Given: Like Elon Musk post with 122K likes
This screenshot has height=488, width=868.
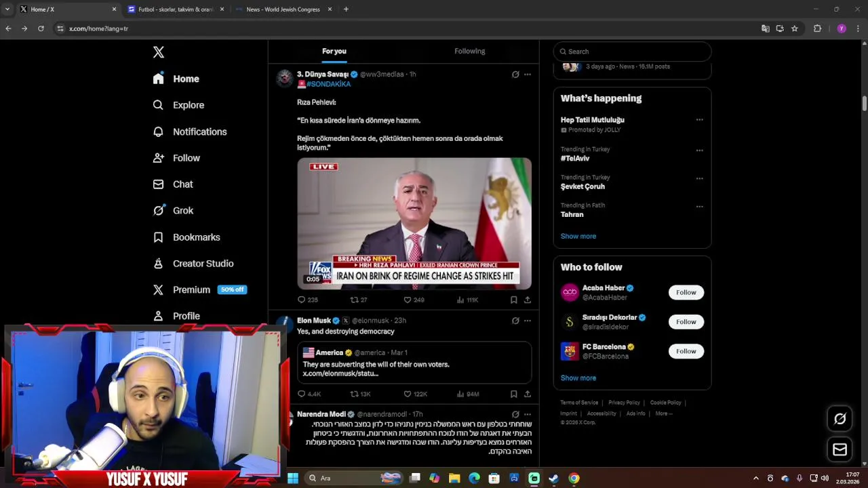Looking at the screenshot, I should point(415,394).
